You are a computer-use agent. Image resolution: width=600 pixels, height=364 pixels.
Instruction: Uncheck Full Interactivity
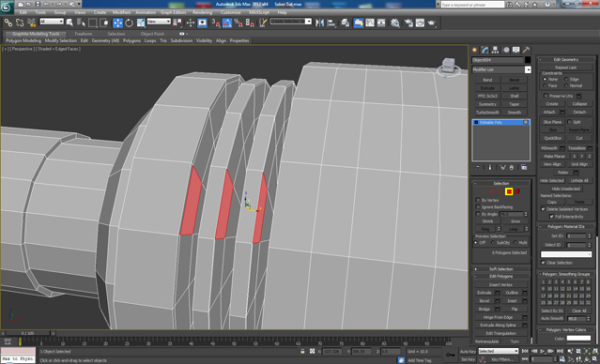coord(551,217)
